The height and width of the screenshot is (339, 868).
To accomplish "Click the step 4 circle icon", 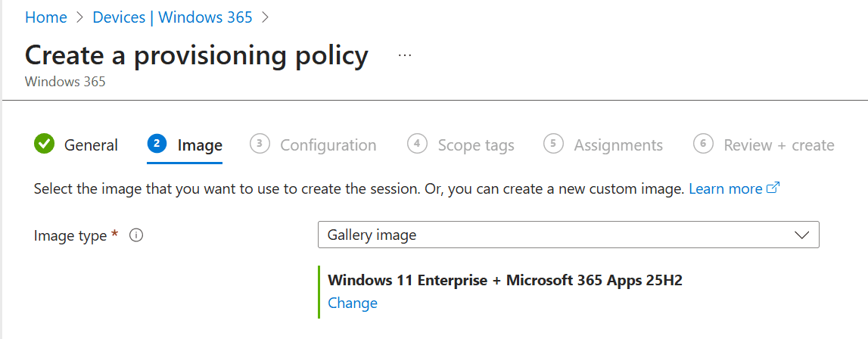I will [417, 144].
